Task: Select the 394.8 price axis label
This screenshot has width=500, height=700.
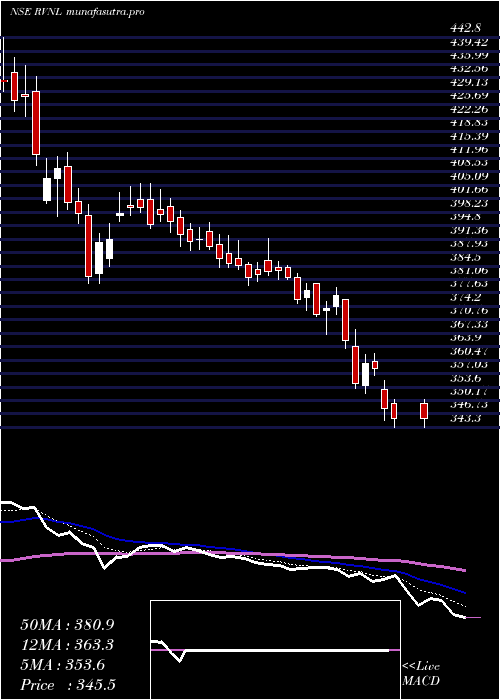Action: click(466, 217)
